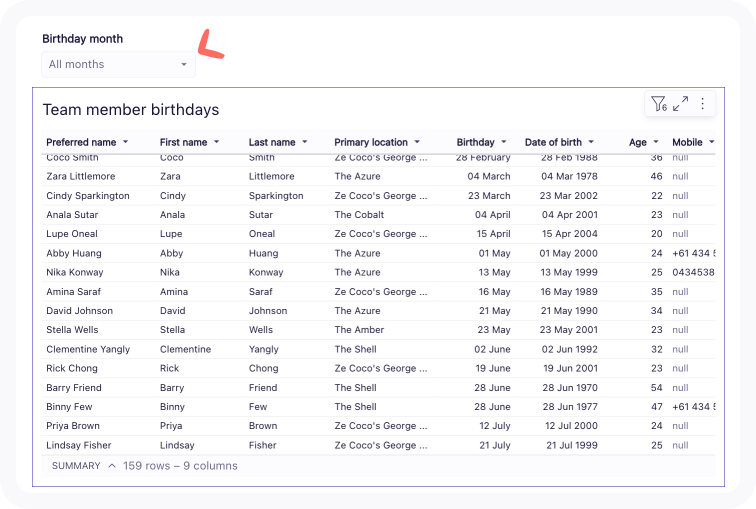Screen dimensions: 756x509
Task: Click the Team member birthdays title
Action: (131, 110)
